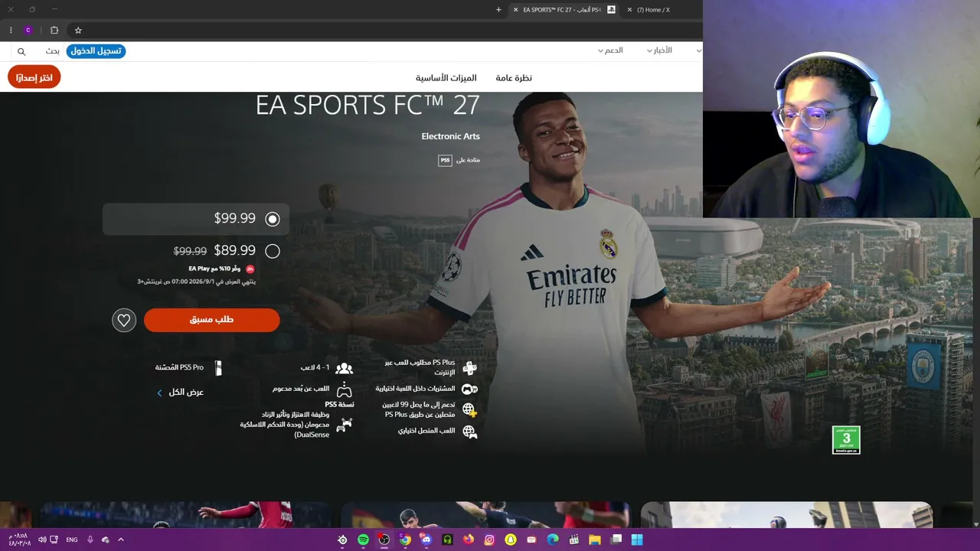
Task: Click the 99 online players globe icon
Action: point(469,409)
